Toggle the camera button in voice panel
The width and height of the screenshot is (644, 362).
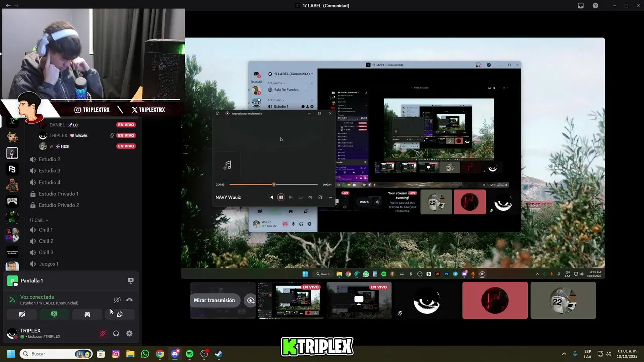coord(22,314)
